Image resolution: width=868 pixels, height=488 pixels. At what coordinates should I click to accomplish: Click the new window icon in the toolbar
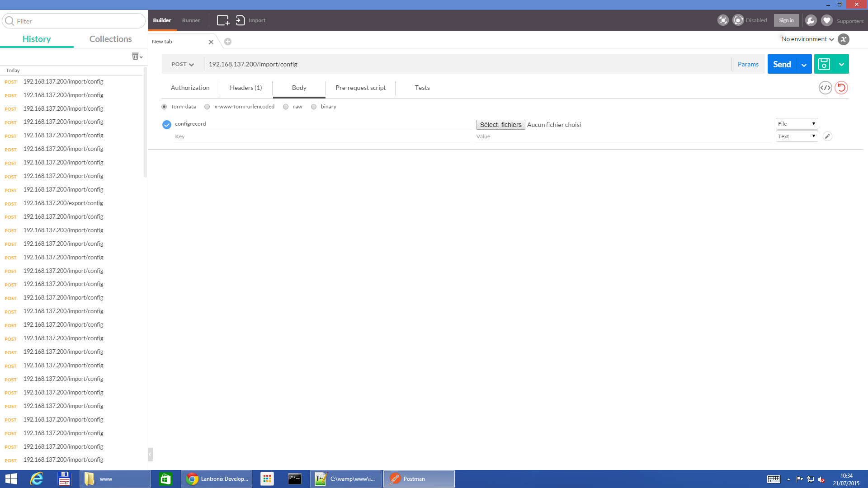click(x=223, y=20)
